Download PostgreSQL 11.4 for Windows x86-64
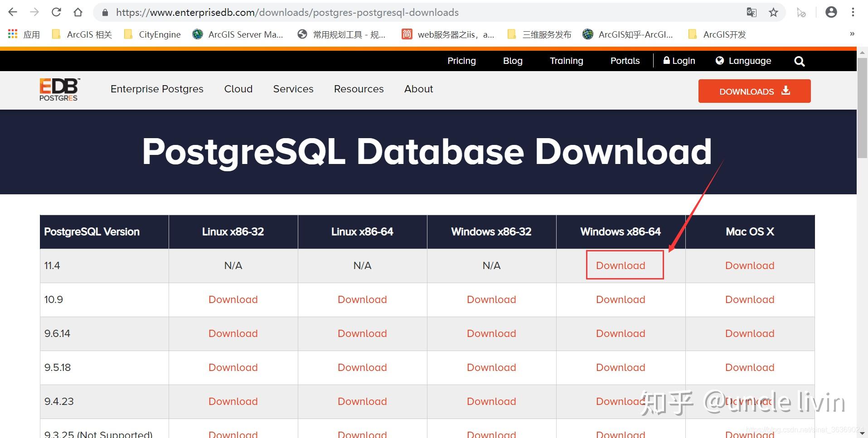The image size is (868, 438). 620,265
